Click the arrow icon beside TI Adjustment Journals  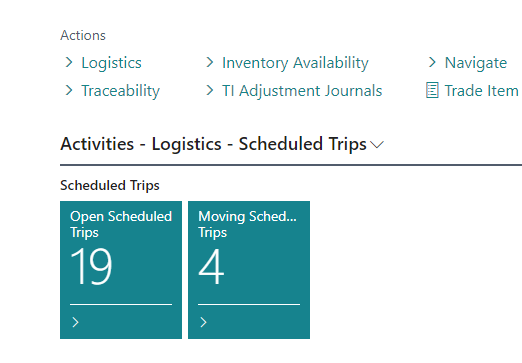(x=210, y=90)
